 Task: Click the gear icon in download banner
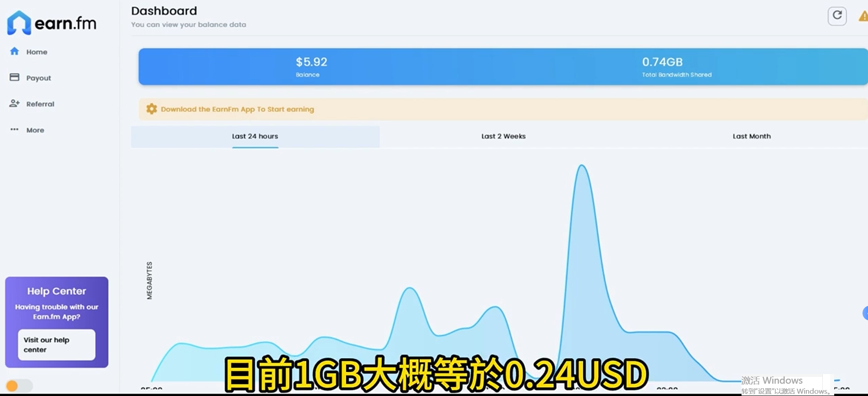(152, 109)
